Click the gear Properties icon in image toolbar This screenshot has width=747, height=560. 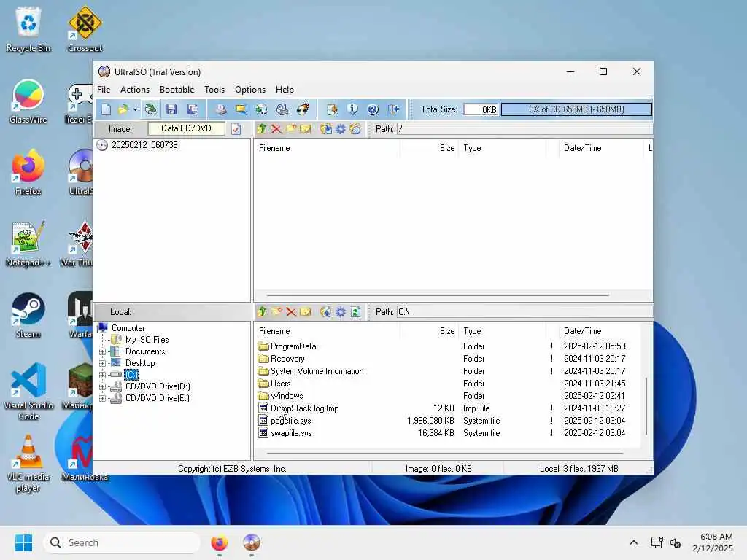point(341,129)
